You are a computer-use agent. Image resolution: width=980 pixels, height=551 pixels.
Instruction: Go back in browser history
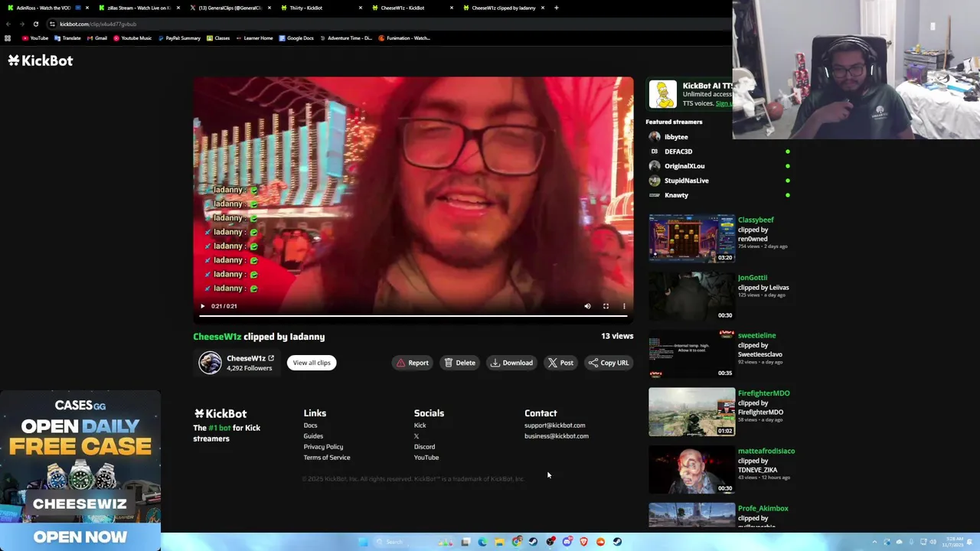click(x=8, y=24)
